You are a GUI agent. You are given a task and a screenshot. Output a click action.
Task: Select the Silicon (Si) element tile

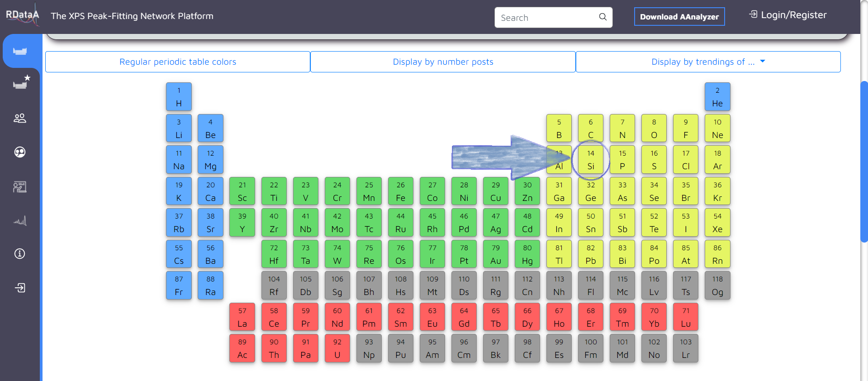point(590,160)
